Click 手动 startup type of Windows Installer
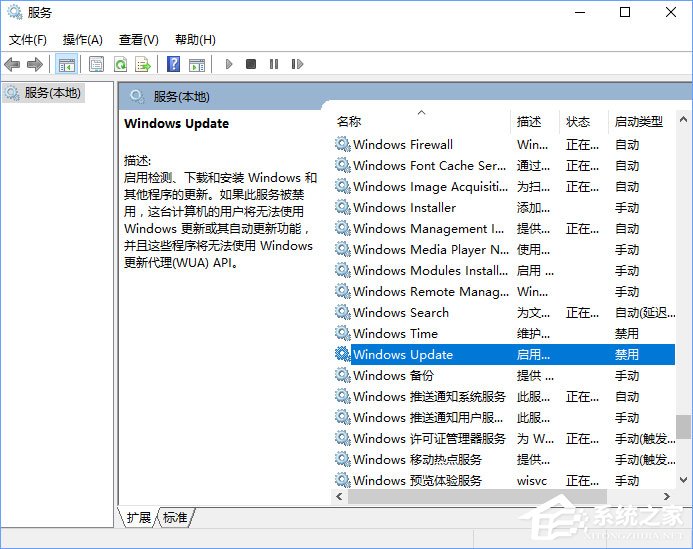The image size is (693, 549). click(627, 207)
